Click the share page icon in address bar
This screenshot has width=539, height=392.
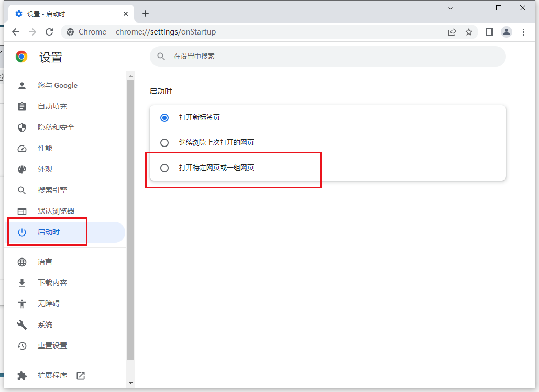(452, 32)
